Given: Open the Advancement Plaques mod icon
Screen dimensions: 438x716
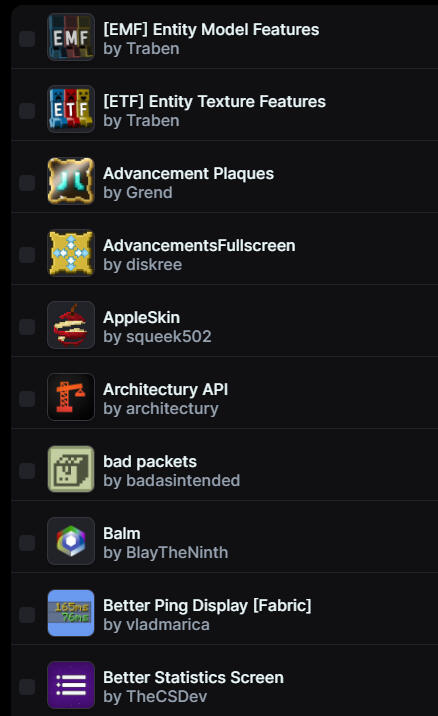Looking at the screenshot, I should pyautogui.click(x=71, y=181).
